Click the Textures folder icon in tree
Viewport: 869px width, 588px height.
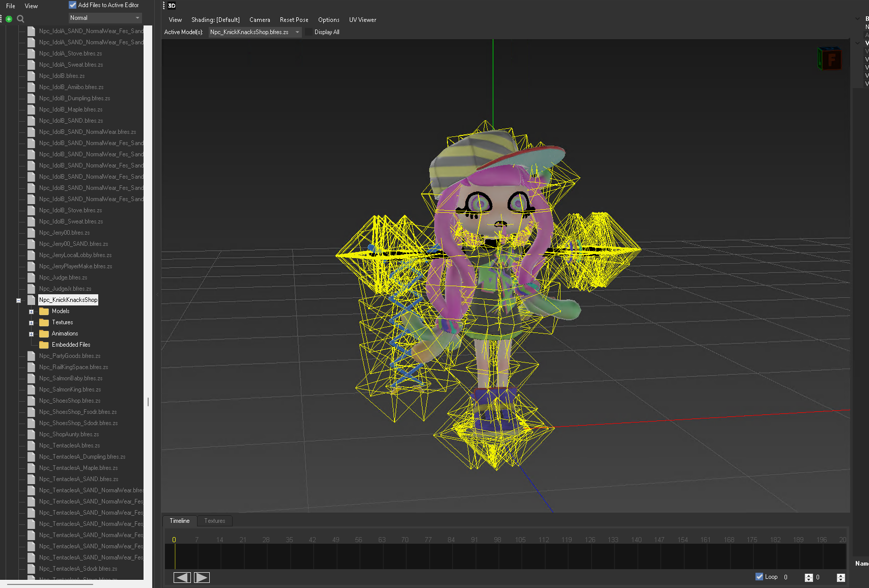click(x=44, y=322)
